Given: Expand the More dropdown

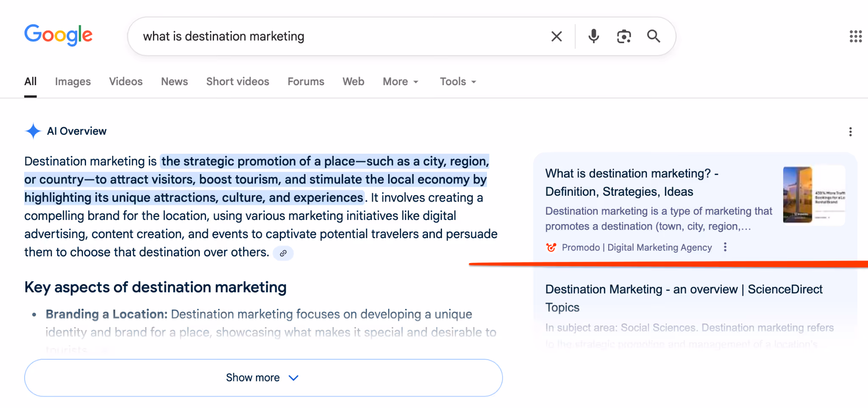Looking at the screenshot, I should 401,81.
